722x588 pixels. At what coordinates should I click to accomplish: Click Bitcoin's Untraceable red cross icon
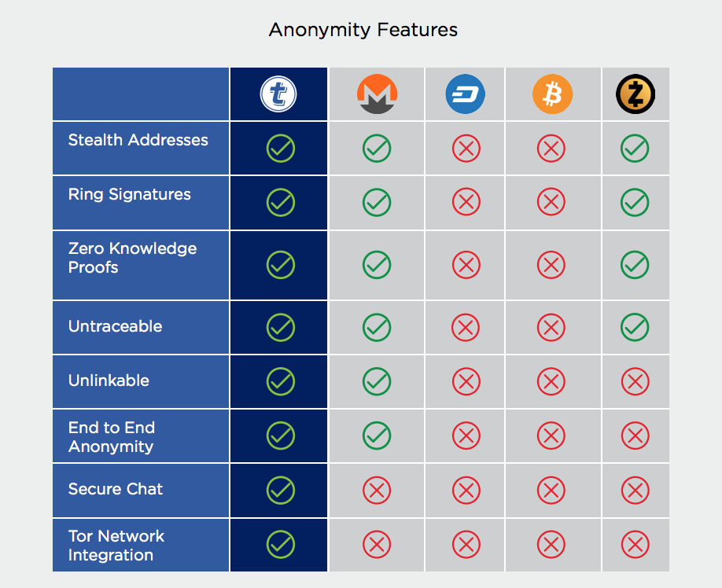pos(551,327)
